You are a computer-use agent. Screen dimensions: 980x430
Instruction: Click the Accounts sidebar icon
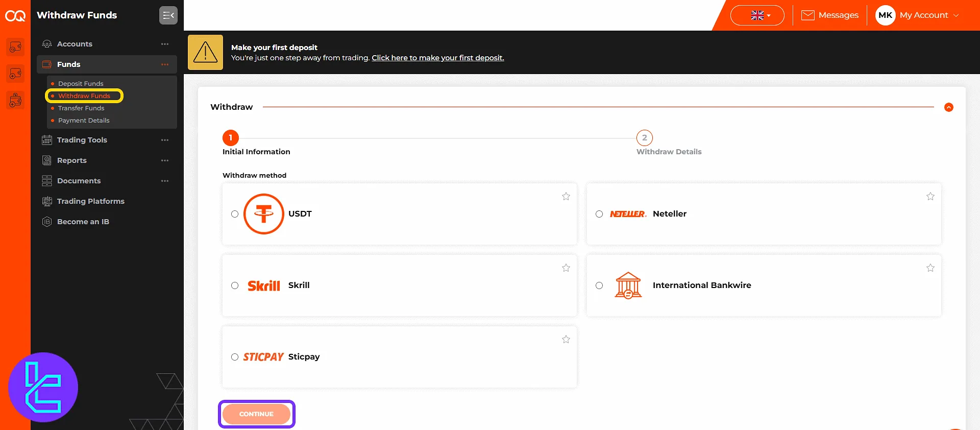47,44
